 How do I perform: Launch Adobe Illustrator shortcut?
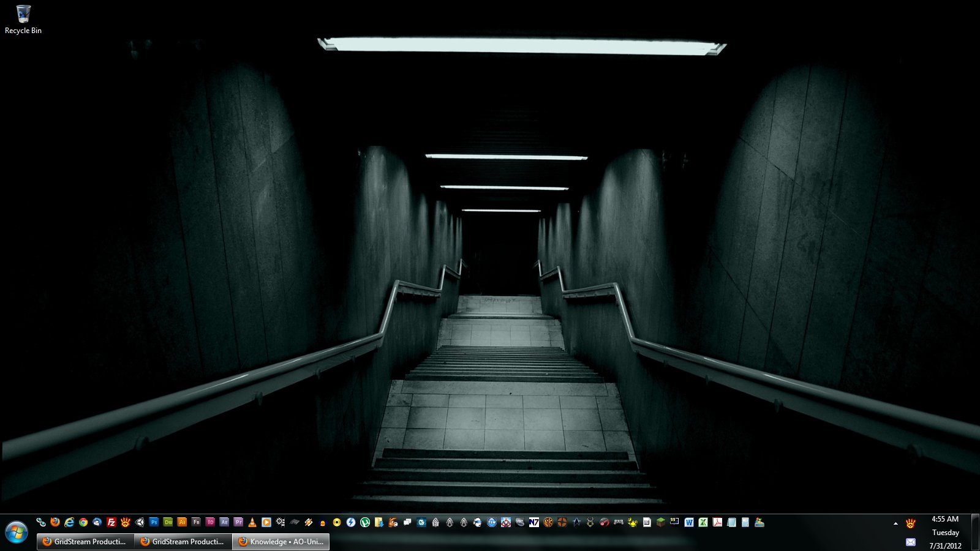point(182,522)
